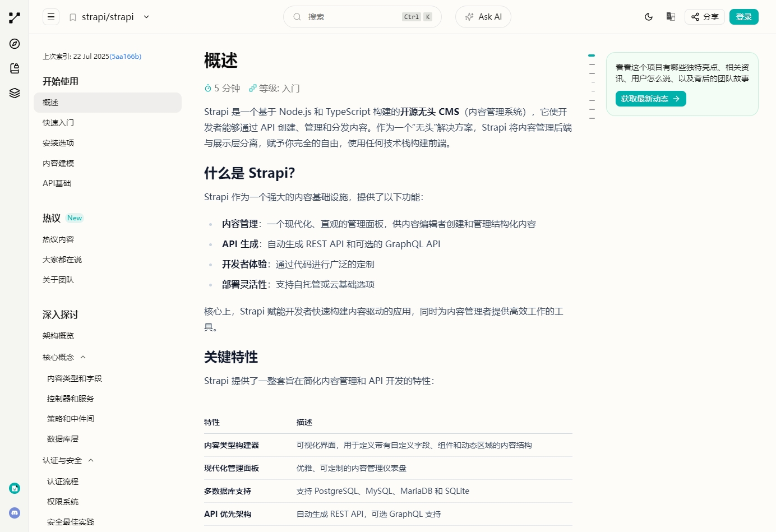Open the language translate icon

[671, 17]
